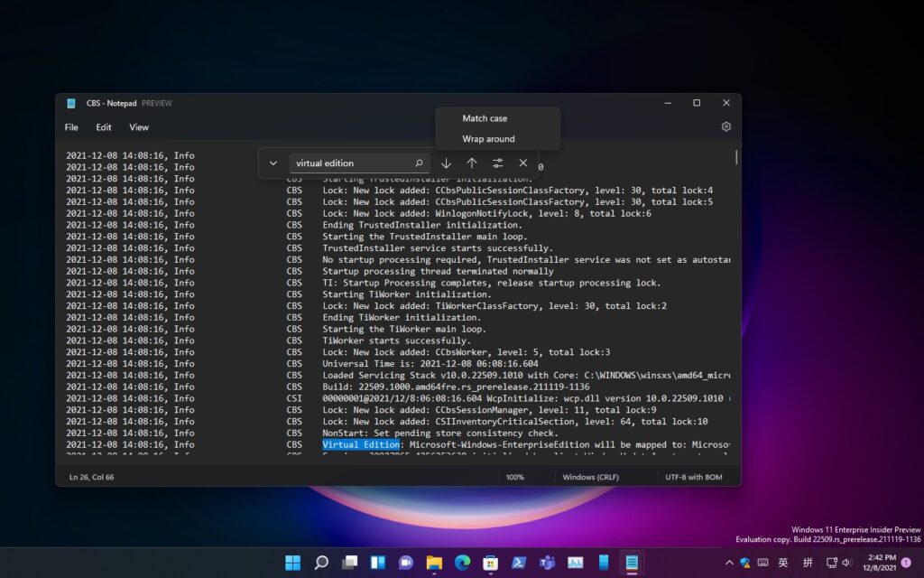Open File Explorer from the taskbar
Screen dimensions: 924x578
(x=434, y=563)
